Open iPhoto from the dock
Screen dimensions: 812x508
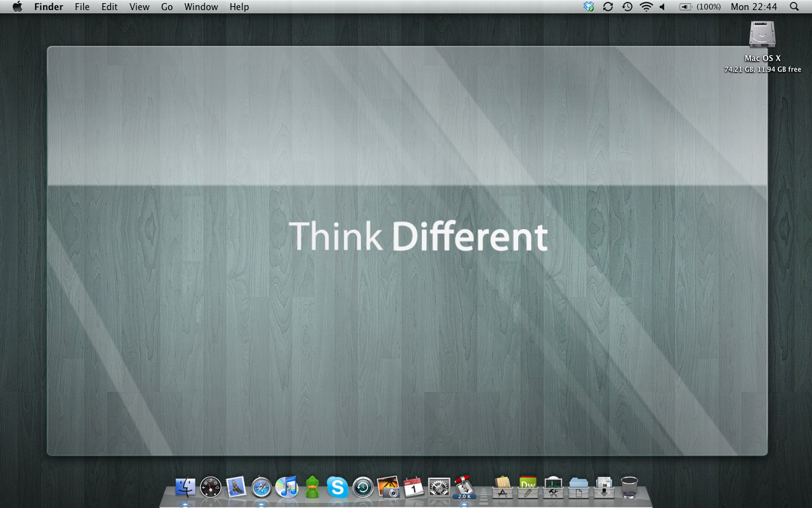[388, 488]
